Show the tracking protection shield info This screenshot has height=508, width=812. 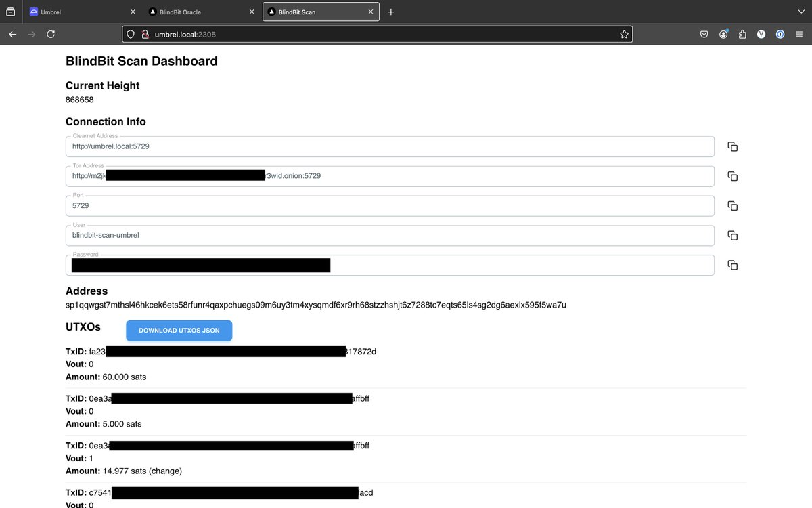131,34
